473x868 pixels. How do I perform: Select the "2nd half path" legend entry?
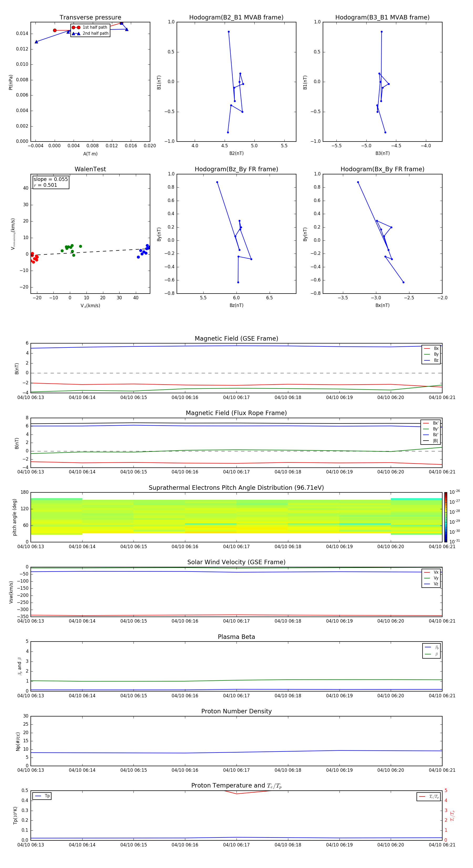90,33
